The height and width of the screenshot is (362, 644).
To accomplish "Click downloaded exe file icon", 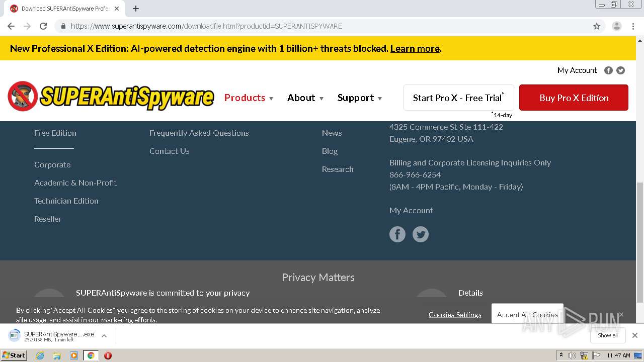I will (x=15, y=335).
